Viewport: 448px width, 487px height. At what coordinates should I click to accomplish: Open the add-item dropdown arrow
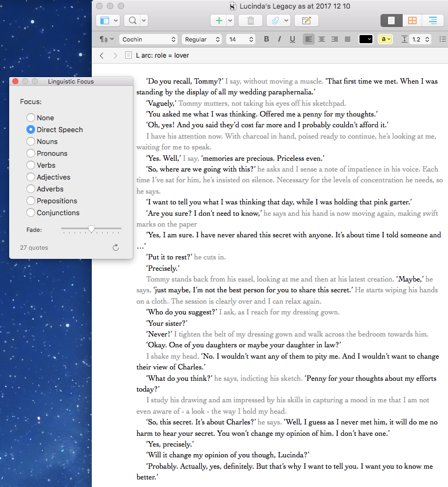pyautogui.click(x=230, y=21)
